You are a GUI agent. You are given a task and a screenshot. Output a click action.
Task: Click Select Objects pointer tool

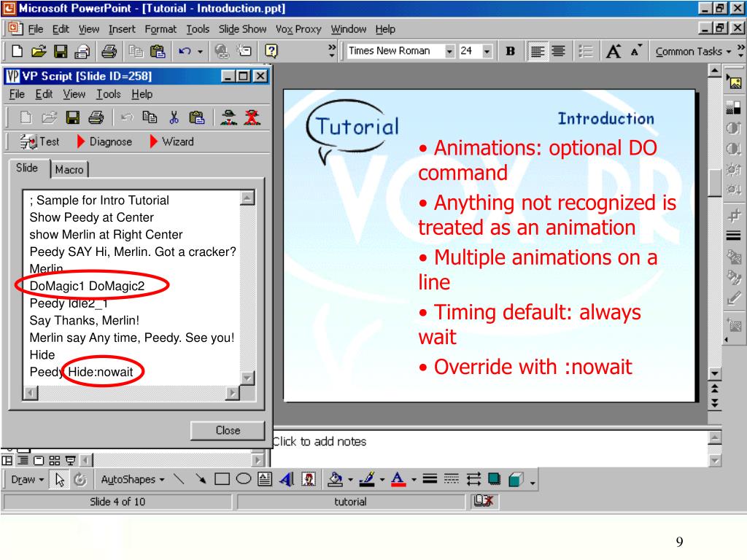tap(60, 480)
